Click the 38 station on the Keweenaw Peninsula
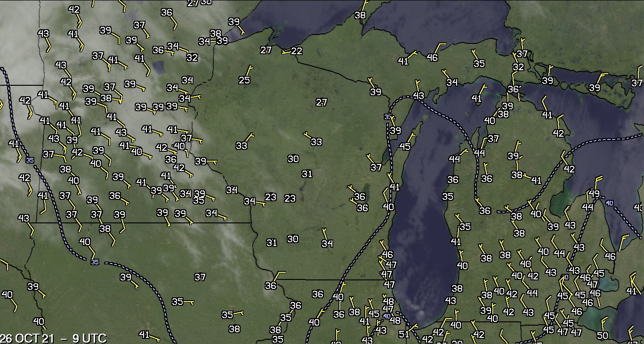This screenshot has height=344, width=644. [x=360, y=15]
